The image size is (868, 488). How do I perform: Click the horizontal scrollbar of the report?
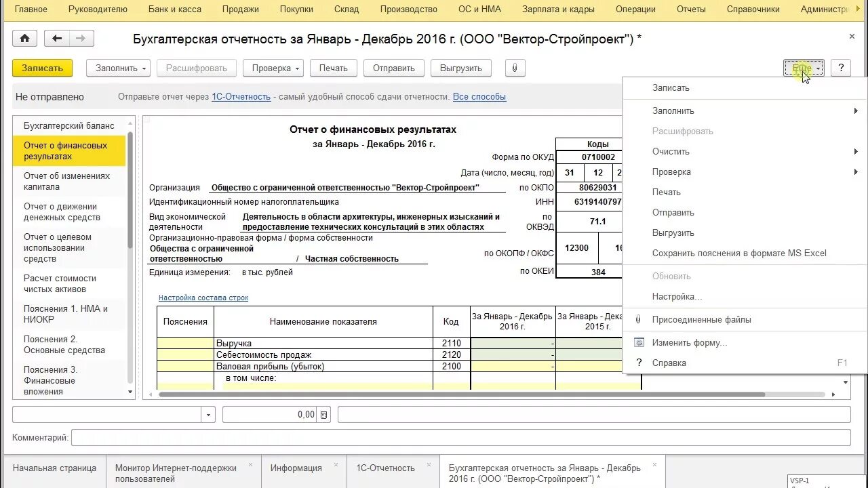pyautogui.click(x=461, y=394)
